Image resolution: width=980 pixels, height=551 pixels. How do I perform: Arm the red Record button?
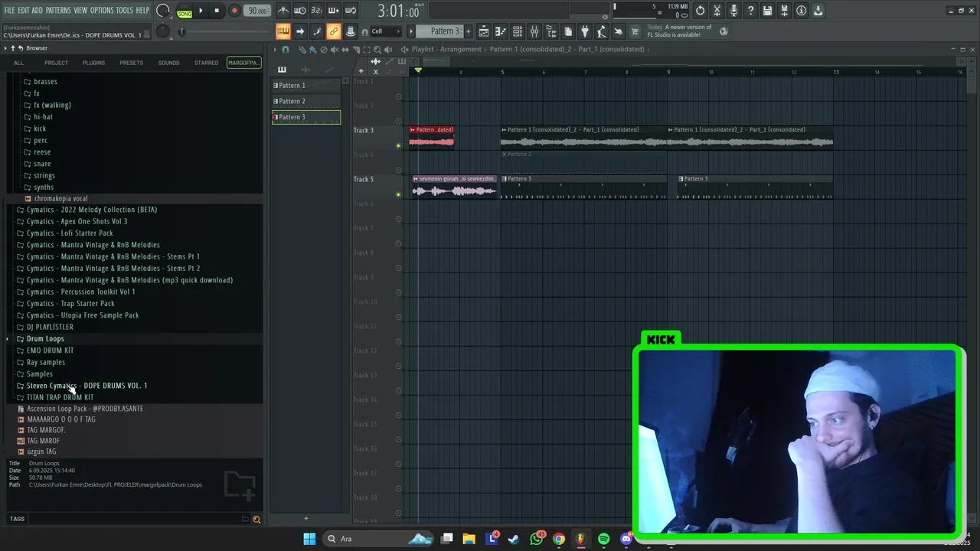pos(234,11)
